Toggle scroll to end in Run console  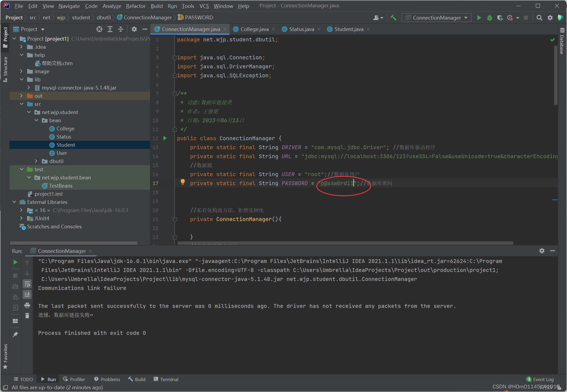coord(27,295)
